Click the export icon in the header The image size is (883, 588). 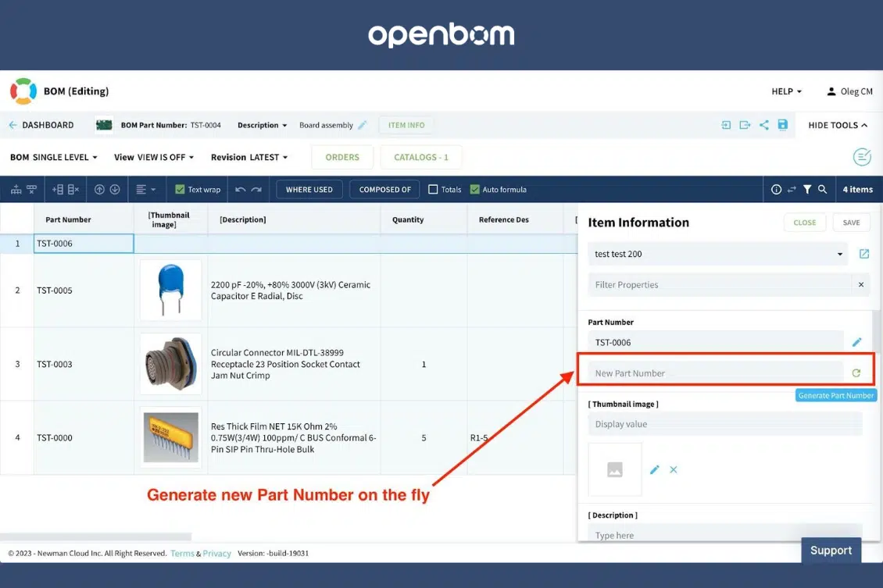pyautogui.click(x=745, y=125)
